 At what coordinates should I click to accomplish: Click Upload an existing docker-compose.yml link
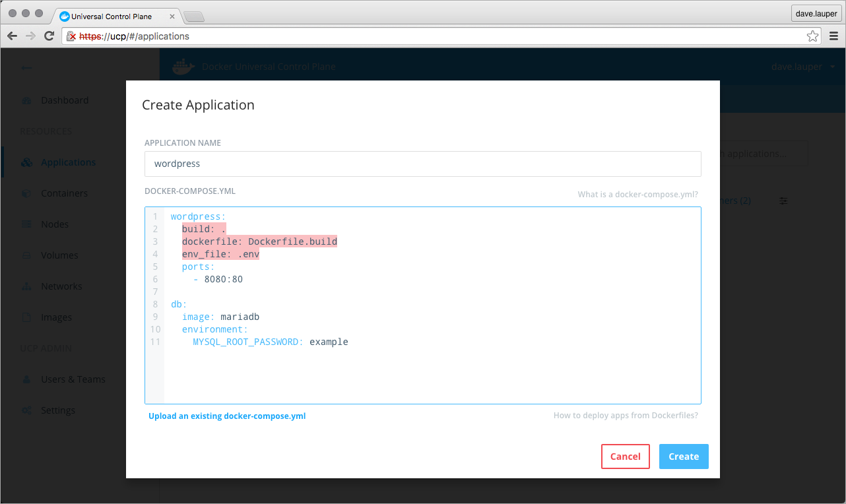coord(227,416)
